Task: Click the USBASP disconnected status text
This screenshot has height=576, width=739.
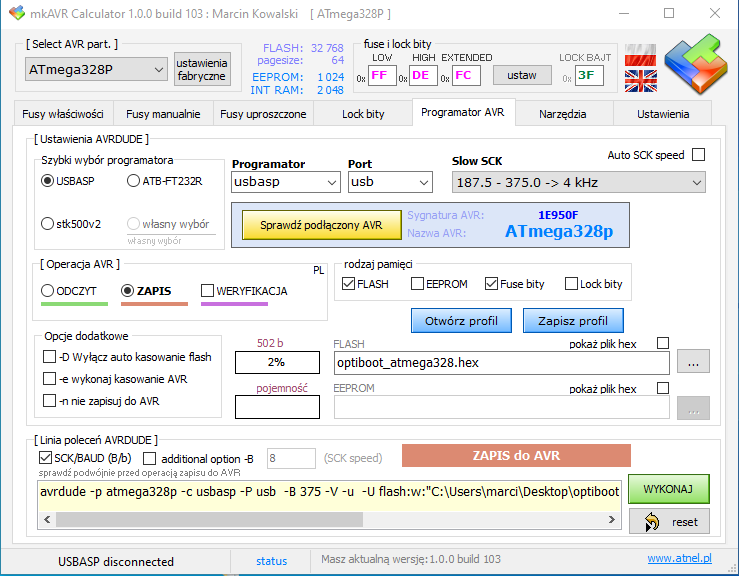Action: coord(116,561)
